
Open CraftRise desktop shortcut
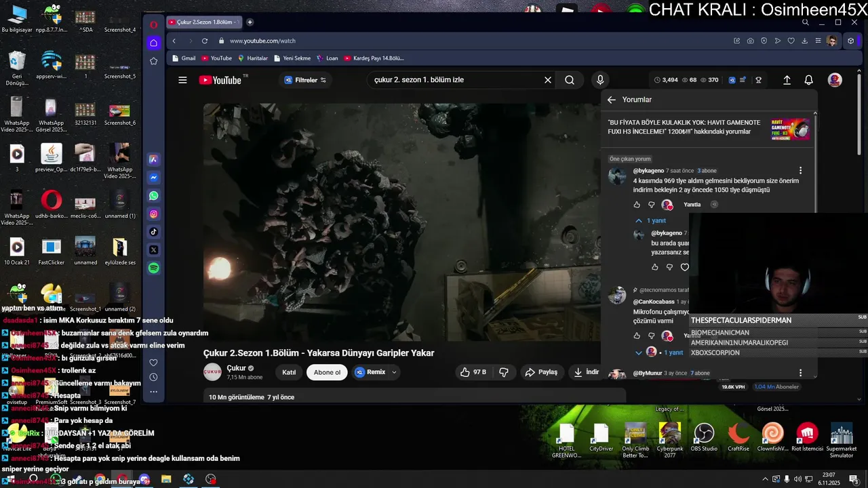click(738, 438)
